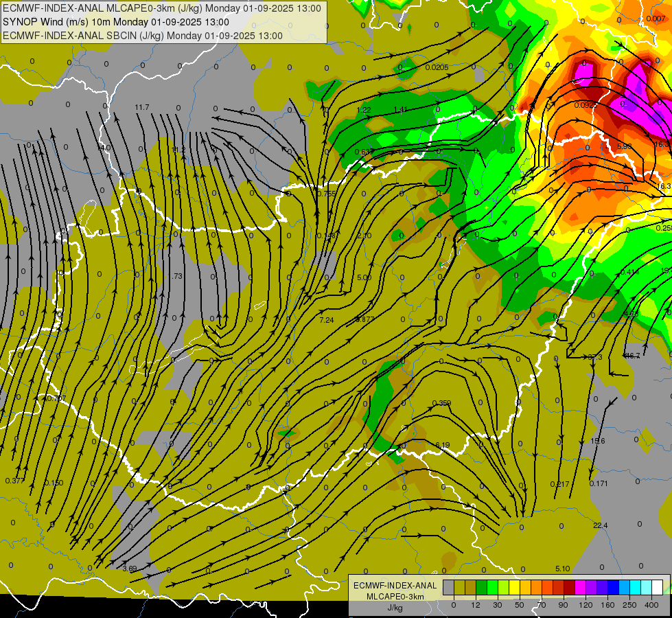The height and width of the screenshot is (618, 672).
Task: Click the 12 tick label on the legend
Action: (476, 605)
